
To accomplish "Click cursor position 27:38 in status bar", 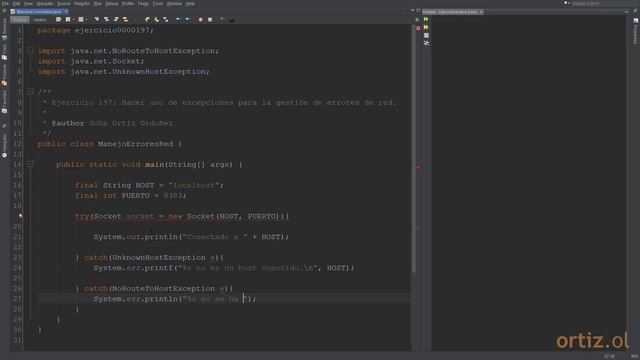I will coord(609,357).
